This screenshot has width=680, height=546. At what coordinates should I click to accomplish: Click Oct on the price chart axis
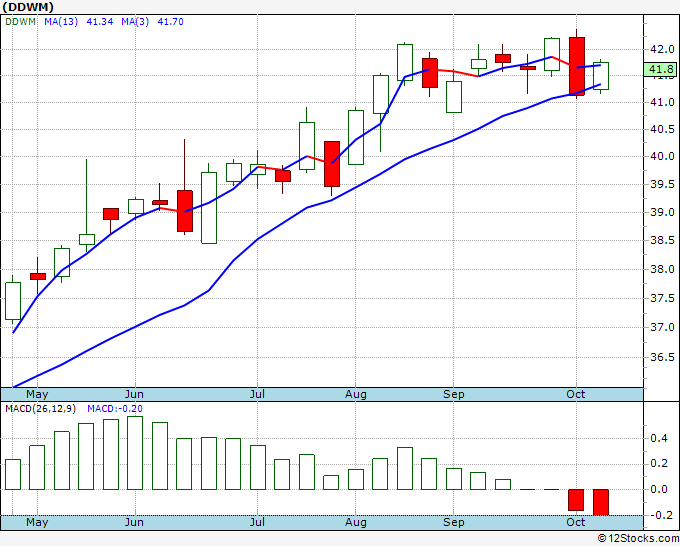coord(576,394)
